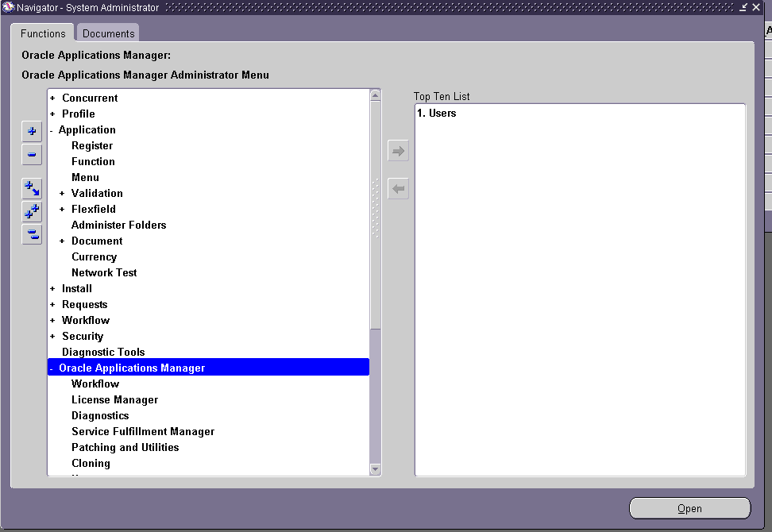Click the tree scrollbar down arrow
This screenshot has height=532, width=772.
376,469
